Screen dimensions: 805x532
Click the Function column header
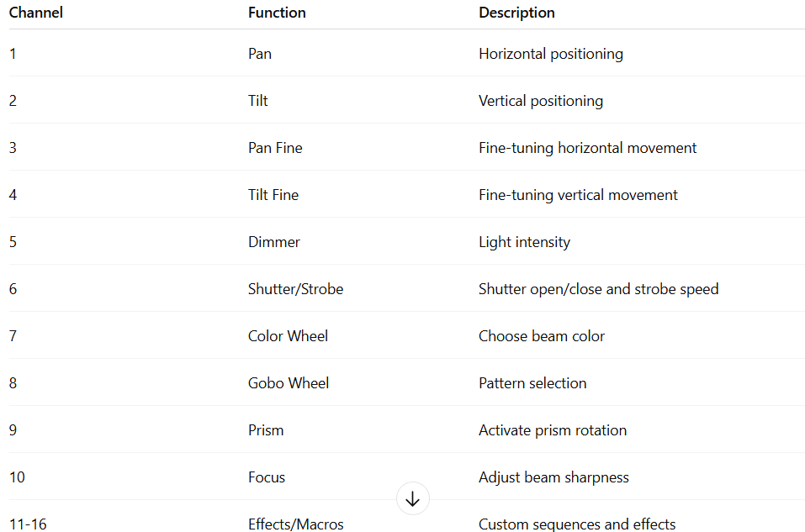click(x=277, y=13)
